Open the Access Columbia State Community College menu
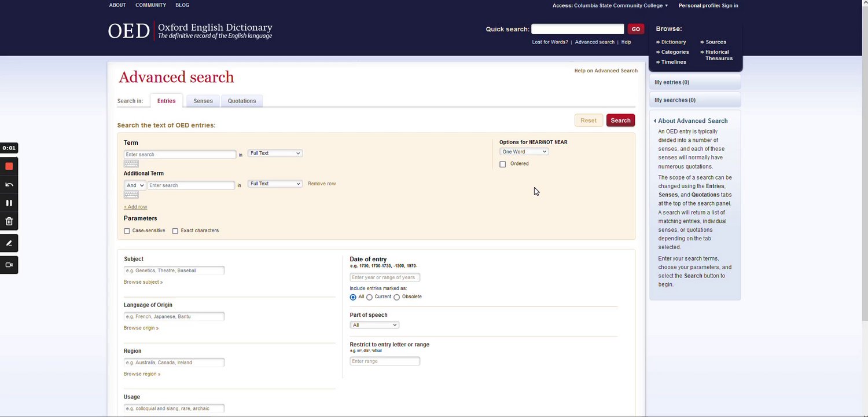The image size is (868, 417). [x=610, y=6]
